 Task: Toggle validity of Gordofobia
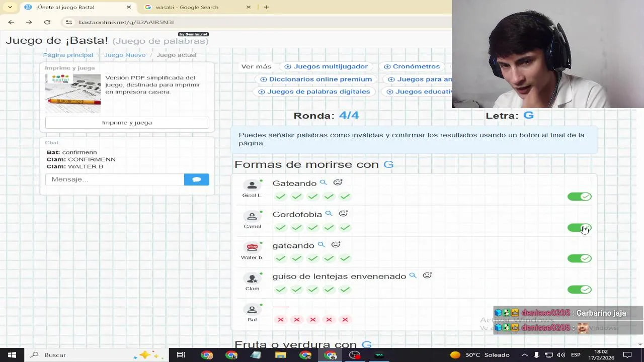(x=579, y=228)
